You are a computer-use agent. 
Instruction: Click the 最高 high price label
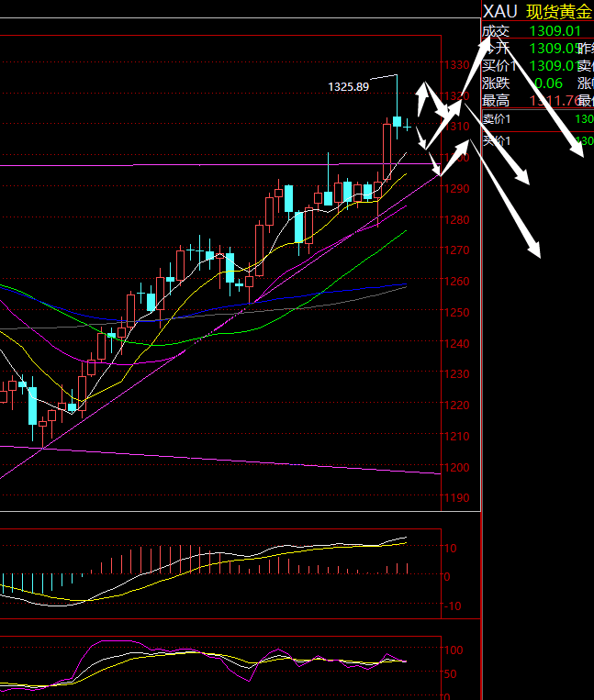[496, 100]
